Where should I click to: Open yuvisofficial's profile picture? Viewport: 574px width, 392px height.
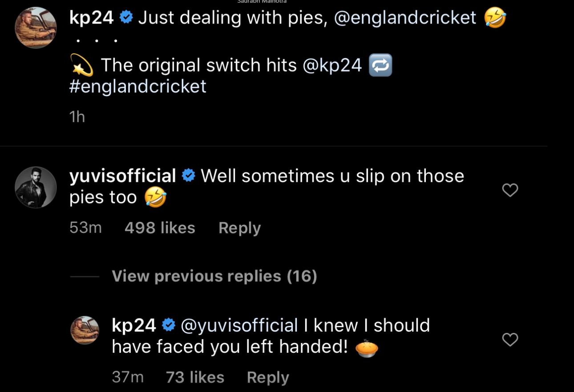pos(36,188)
